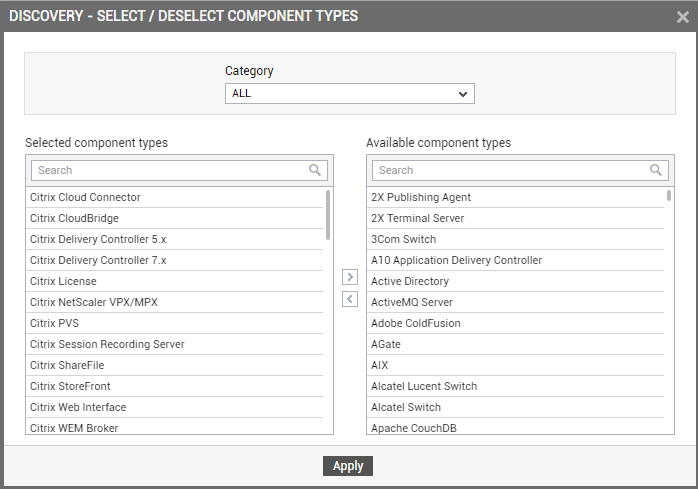Image resolution: width=698 pixels, height=489 pixels.
Task: Select Citrix StoreFront
Action: tap(176, 386)
